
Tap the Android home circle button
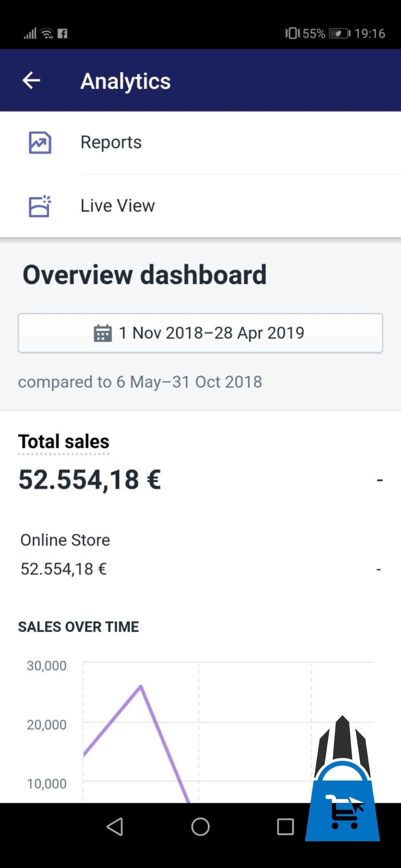point(200,827)
